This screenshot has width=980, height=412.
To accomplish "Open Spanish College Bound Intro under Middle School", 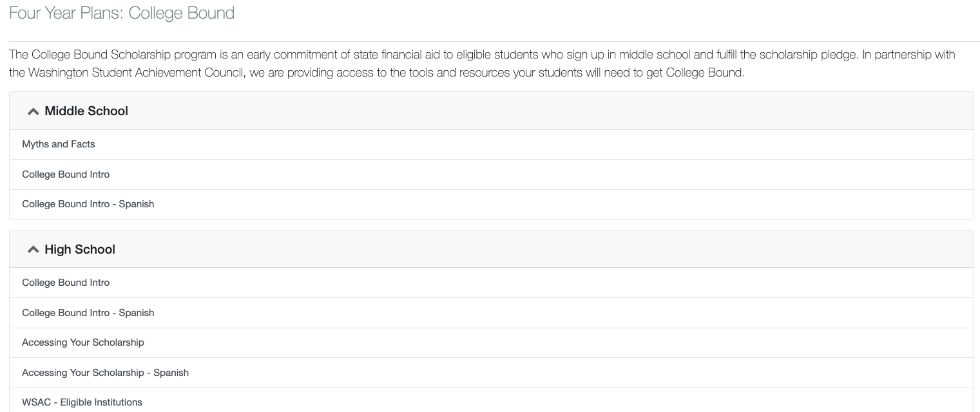I will 88,204.
